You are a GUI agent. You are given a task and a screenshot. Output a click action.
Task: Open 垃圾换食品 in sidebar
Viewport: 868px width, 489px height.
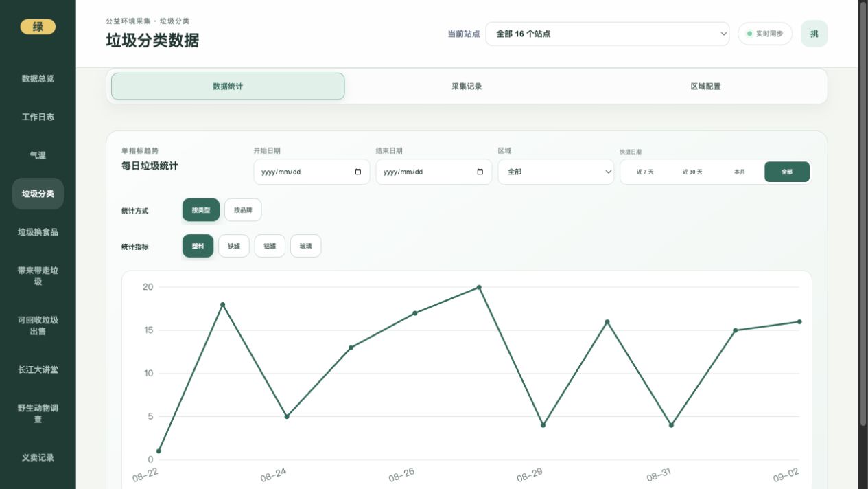pyautogui.click(x=38, y=232)
